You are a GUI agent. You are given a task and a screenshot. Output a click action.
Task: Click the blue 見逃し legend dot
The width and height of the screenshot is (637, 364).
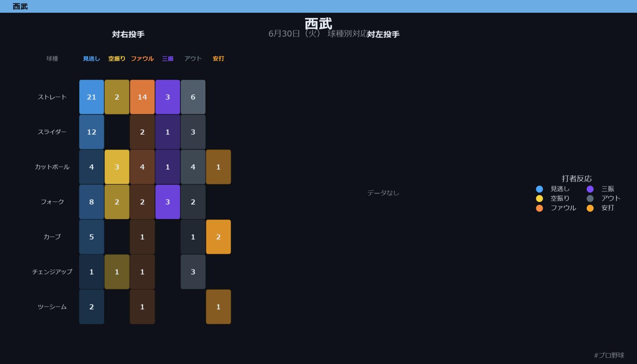[539, 189]
